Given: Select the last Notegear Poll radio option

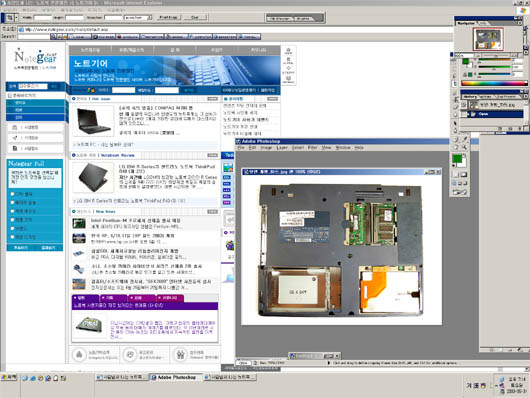Looking at the screenshot, I should click(x=12, y=237).
